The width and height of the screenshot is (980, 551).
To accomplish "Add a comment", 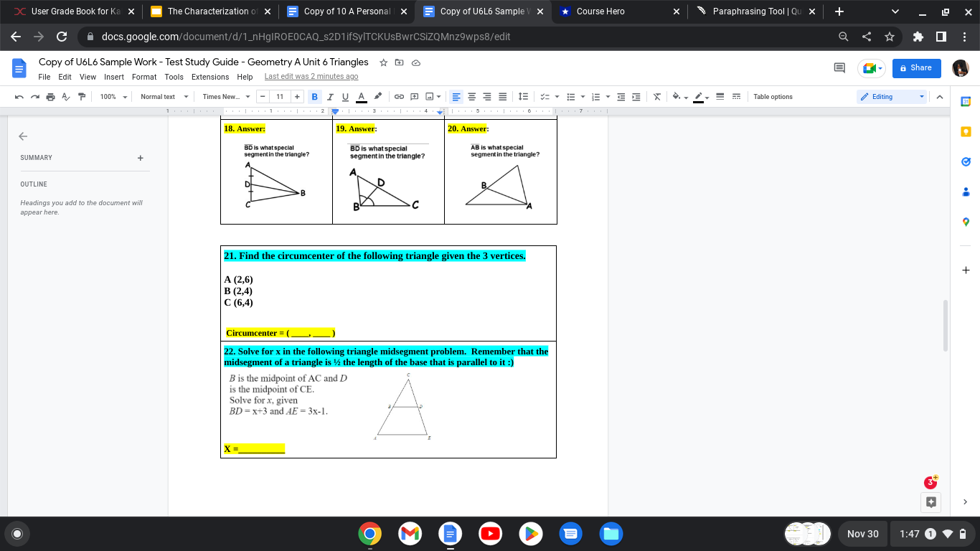I will [x=415, y=96].
